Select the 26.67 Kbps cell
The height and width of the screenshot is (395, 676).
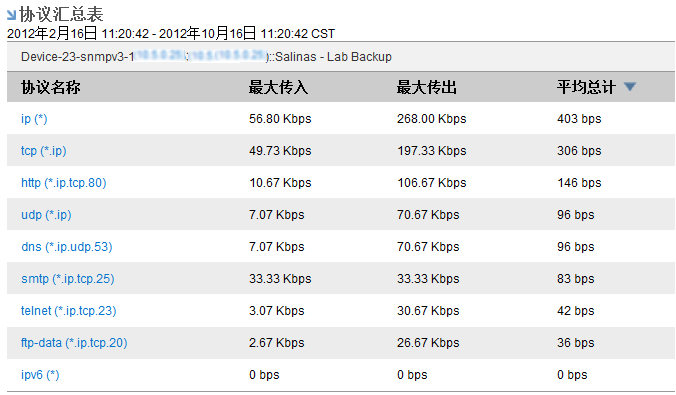428,343
